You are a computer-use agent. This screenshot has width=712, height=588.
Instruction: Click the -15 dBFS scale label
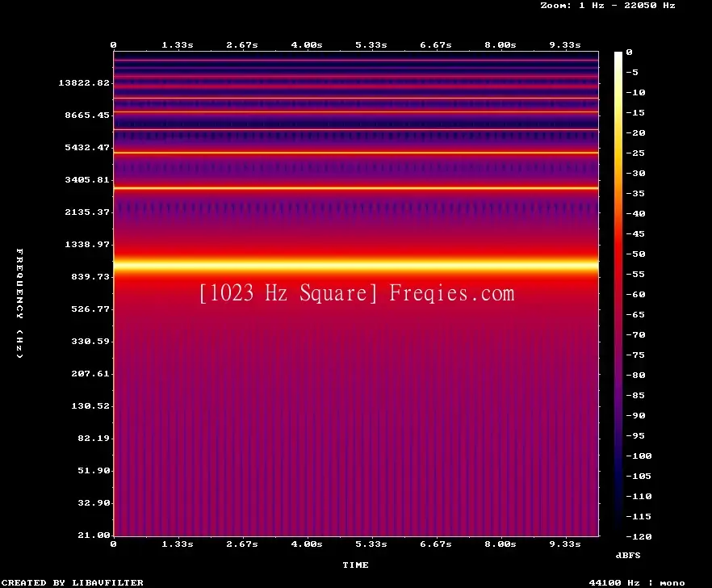[635, 112]
